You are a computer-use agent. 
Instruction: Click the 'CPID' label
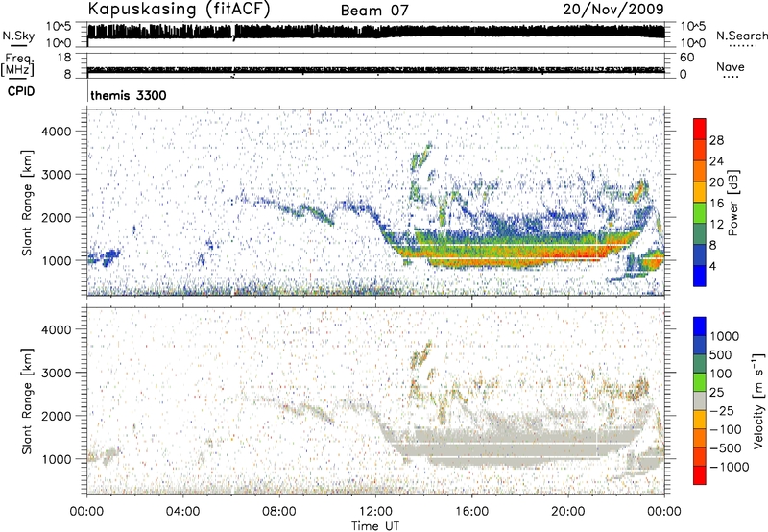(21, 91)
